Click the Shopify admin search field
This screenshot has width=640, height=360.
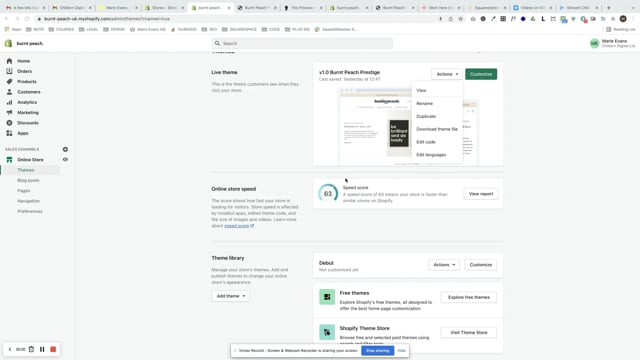pyautogui.click(x=302, y=43)
